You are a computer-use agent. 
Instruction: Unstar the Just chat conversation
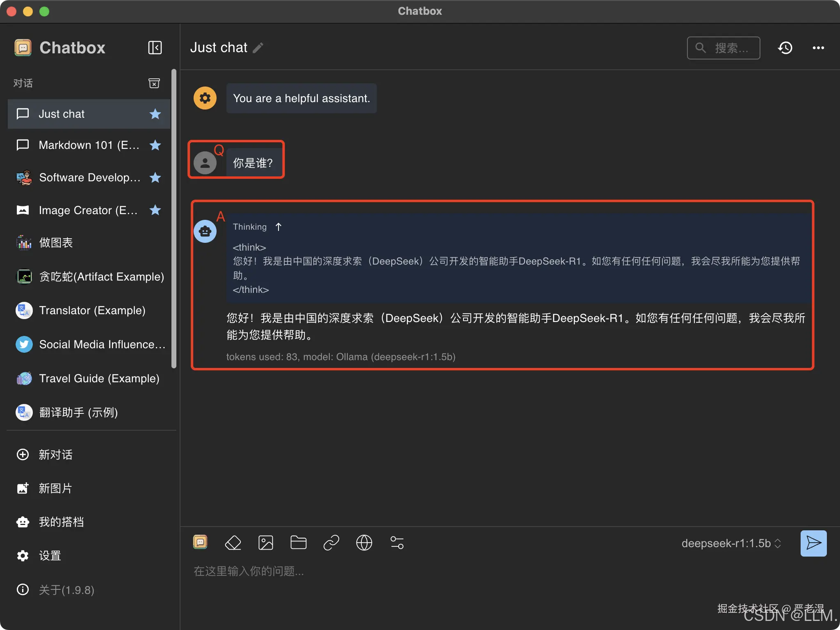[155, 114]
